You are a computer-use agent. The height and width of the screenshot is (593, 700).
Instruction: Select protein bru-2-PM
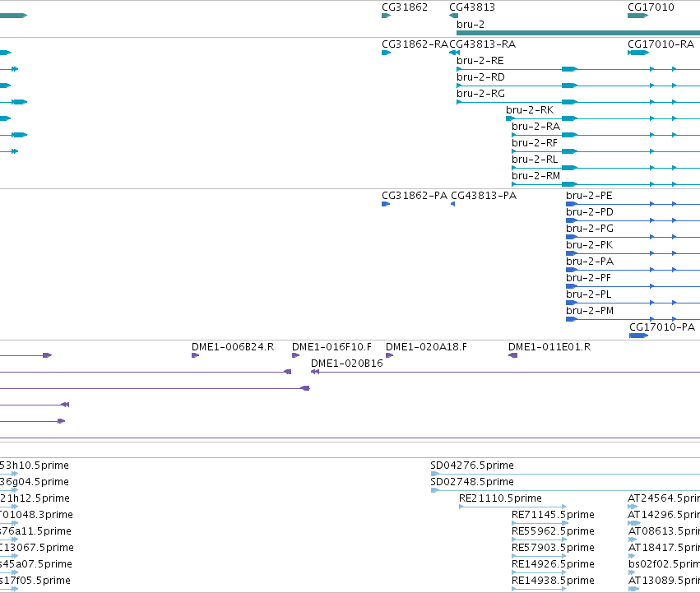coord(590,311)
